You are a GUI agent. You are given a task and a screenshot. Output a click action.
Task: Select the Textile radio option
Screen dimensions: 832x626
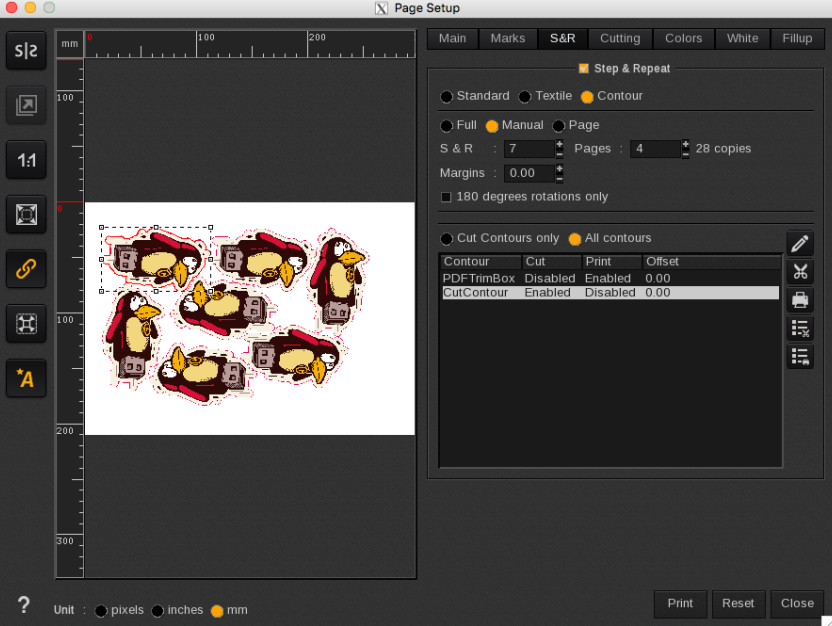pyautogui.click(x=525, y=97)
